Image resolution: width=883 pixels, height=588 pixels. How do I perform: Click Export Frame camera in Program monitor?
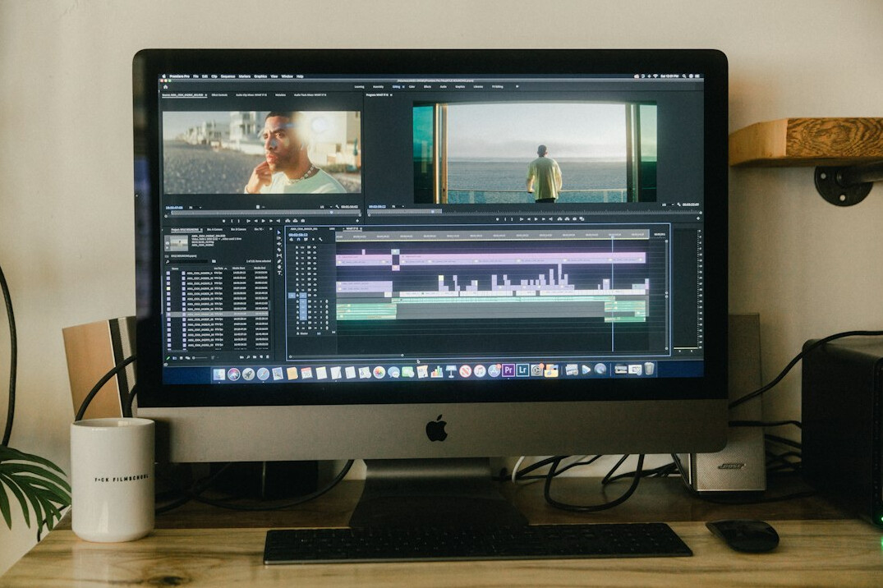574,218
